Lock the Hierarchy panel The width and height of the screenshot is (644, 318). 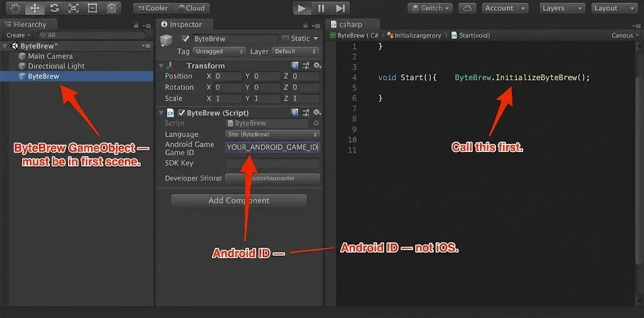click(x=136, y=25)
